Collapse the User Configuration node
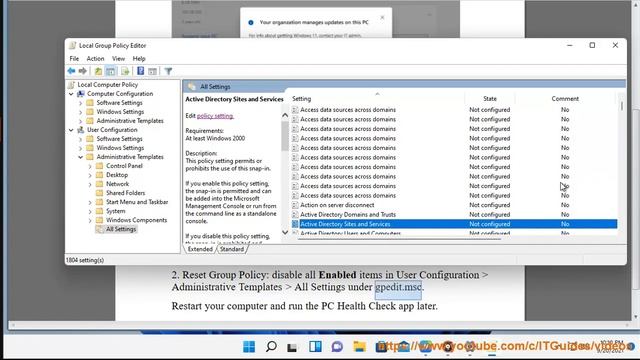 [71, 130]
